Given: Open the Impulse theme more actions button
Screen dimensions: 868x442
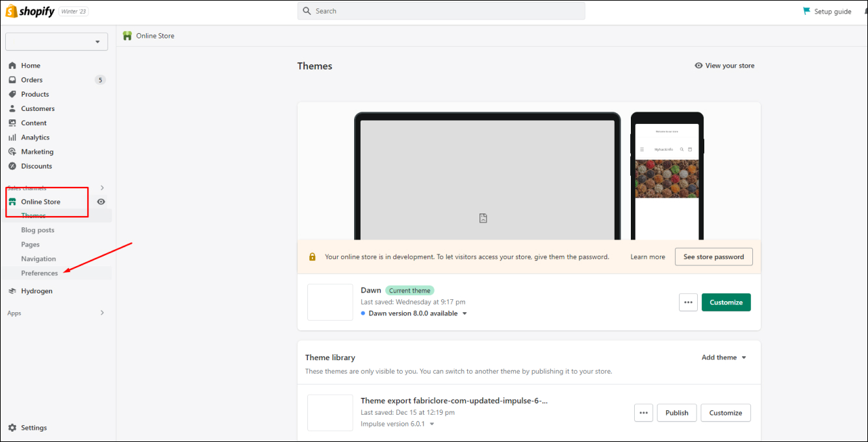Looking at the screenshot, I should point(643,413).
